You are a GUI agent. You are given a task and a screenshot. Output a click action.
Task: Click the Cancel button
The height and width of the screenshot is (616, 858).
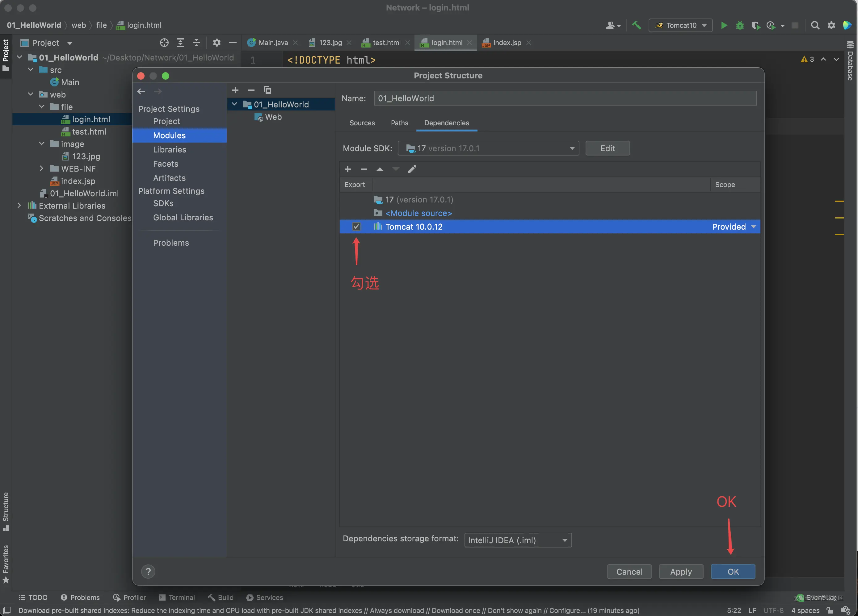click(629, 572)
